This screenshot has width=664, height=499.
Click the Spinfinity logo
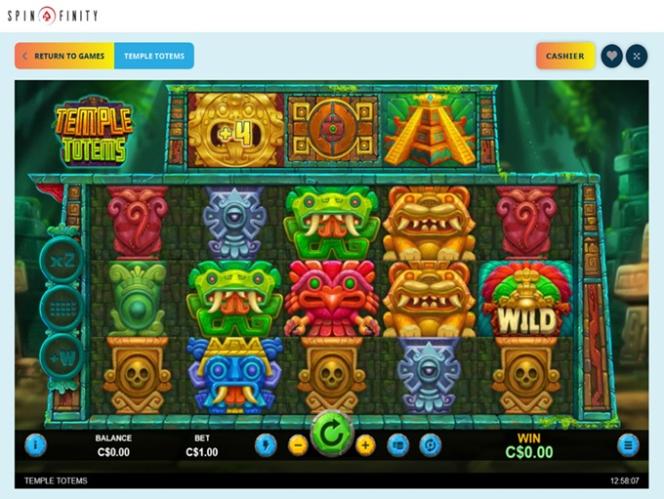(x=53, y=16)
